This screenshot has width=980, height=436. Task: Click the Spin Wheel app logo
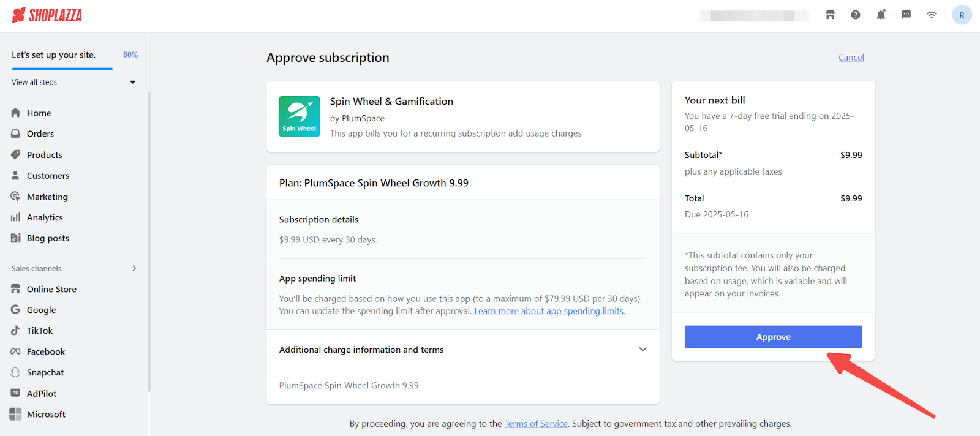(x=300, y=116)
